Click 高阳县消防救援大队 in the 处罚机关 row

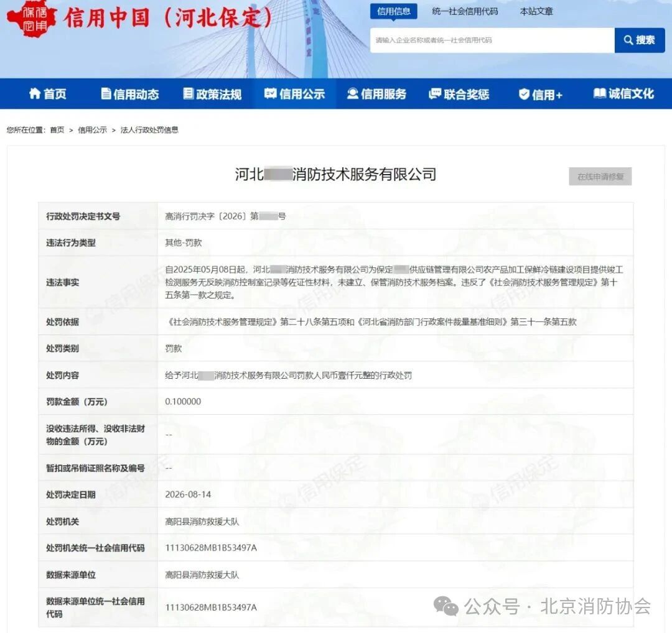202,521
